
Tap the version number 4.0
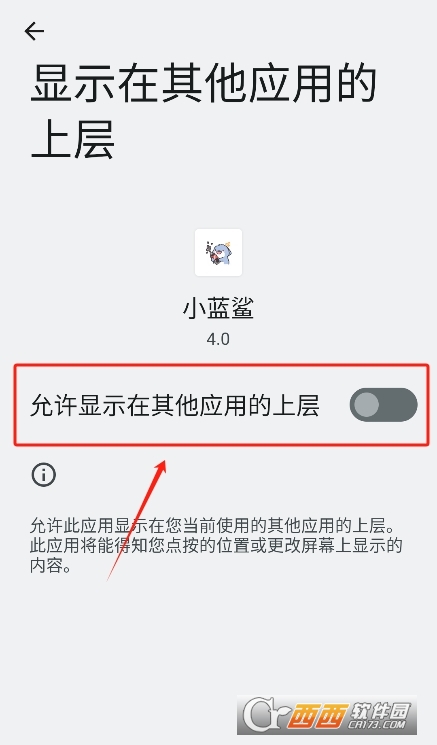coord(218,339)
